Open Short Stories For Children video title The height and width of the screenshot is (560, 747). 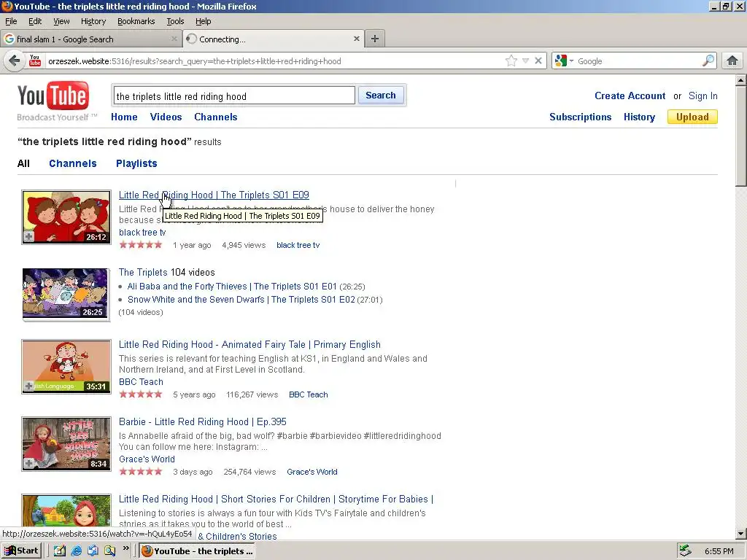276,499
